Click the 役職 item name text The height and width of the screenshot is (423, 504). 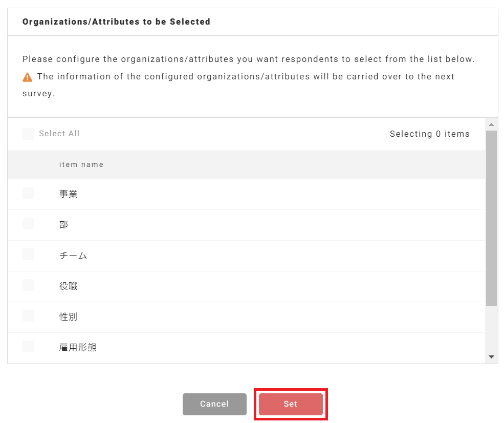click(x=68, y=286)
